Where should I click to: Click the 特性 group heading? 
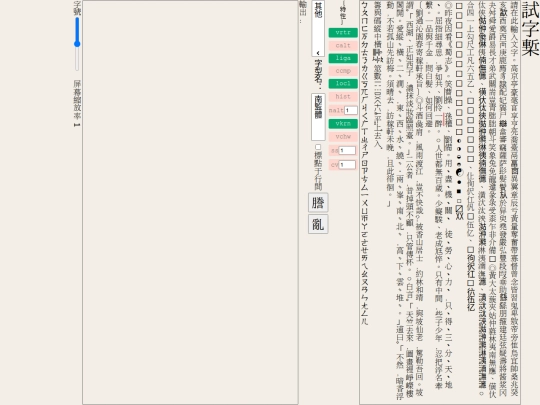[343, 13]
